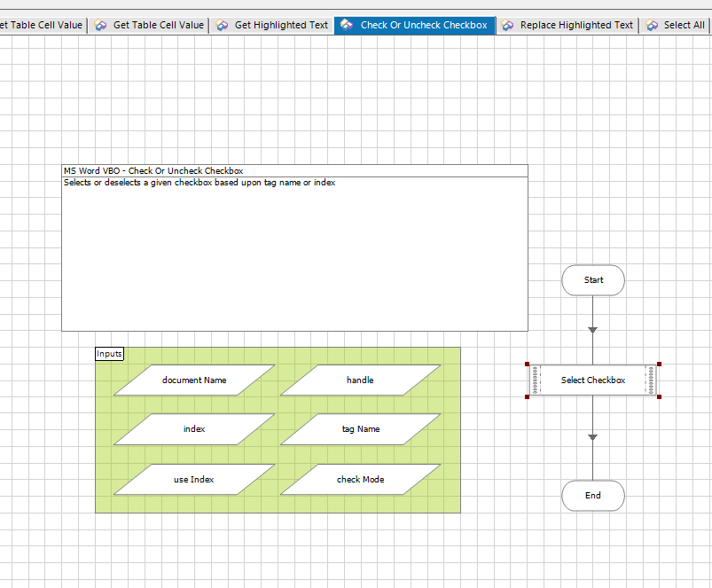Viewport: 712px width, 588px height.
Task: Click the Check Or Uncheck Checkbox tab icon
Action: click(x=348, y=26)
